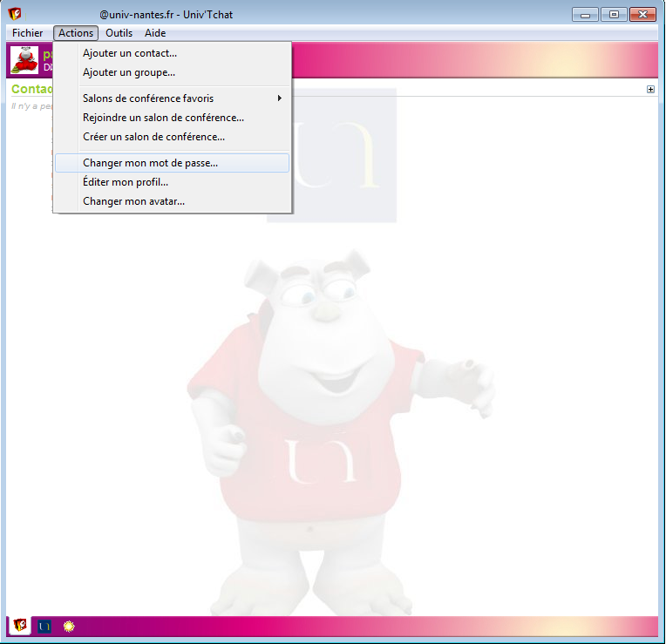Click the user avatar picture
This screenshot has height=644, width=666.
click(24, 60)
